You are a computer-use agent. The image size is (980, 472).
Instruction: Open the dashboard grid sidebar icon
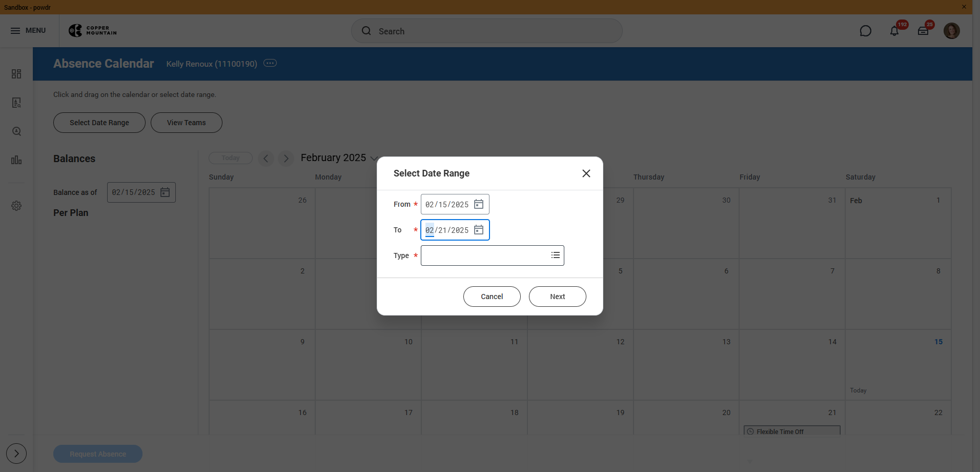[x=16, y=74]
